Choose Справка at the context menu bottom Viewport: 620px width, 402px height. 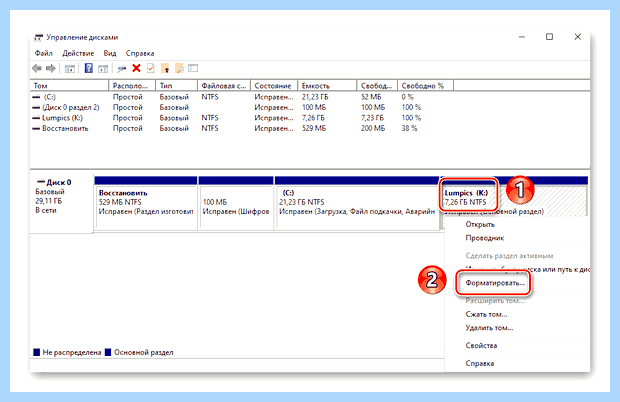tap(480, 363)
